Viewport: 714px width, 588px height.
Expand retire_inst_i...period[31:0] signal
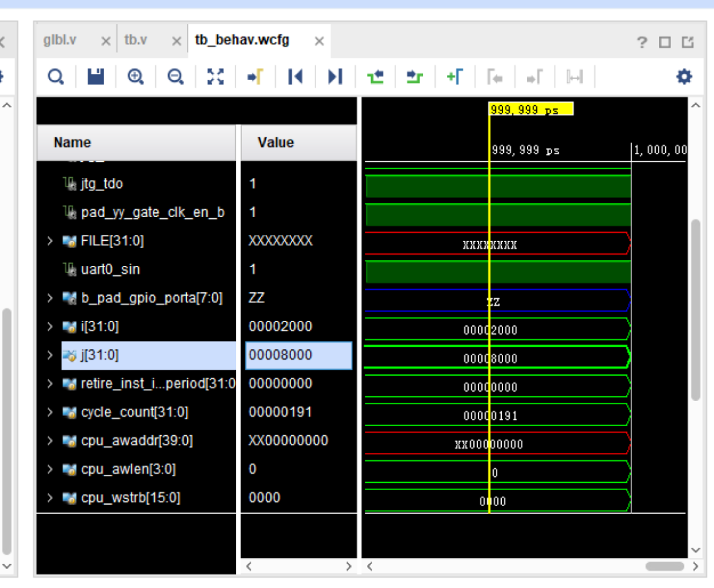[50, 384]
